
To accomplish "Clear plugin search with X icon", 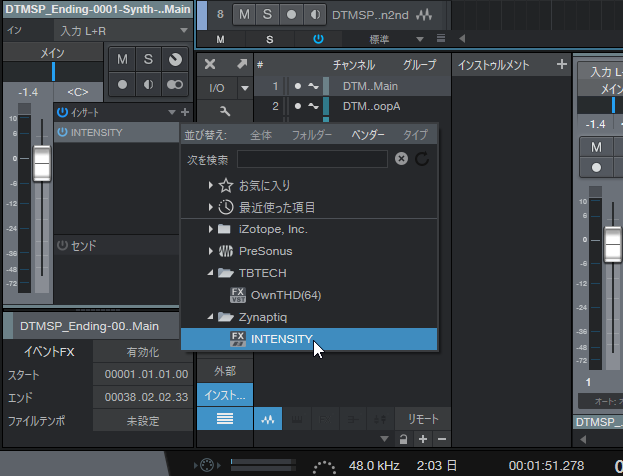I will pyautogui.click(x=401, y=159).
